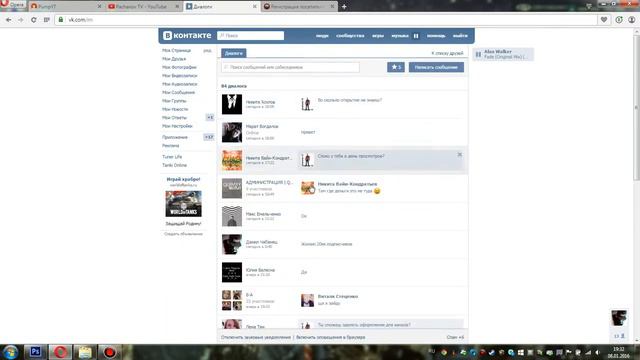Go forward with the browser forward arrow
Screen dimensions: 640x360
point(20,20)
